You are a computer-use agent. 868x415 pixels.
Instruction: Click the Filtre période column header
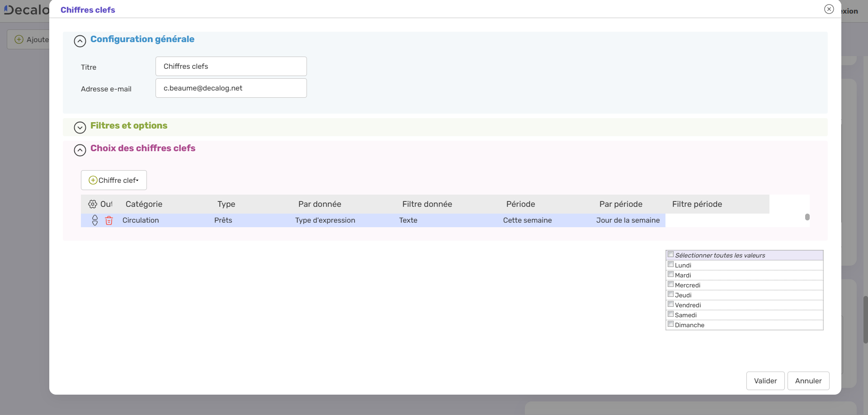tap(697, 204)
